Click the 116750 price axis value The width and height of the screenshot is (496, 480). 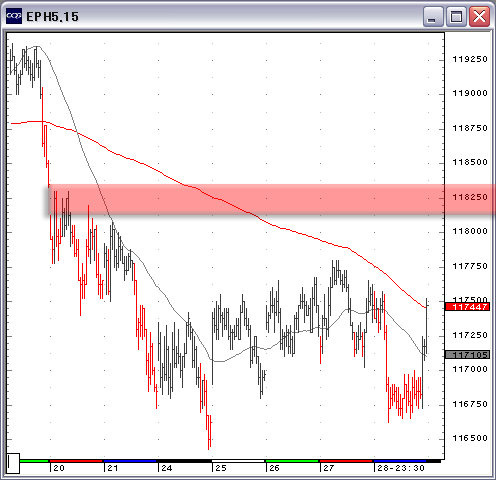tap(469, 404)
